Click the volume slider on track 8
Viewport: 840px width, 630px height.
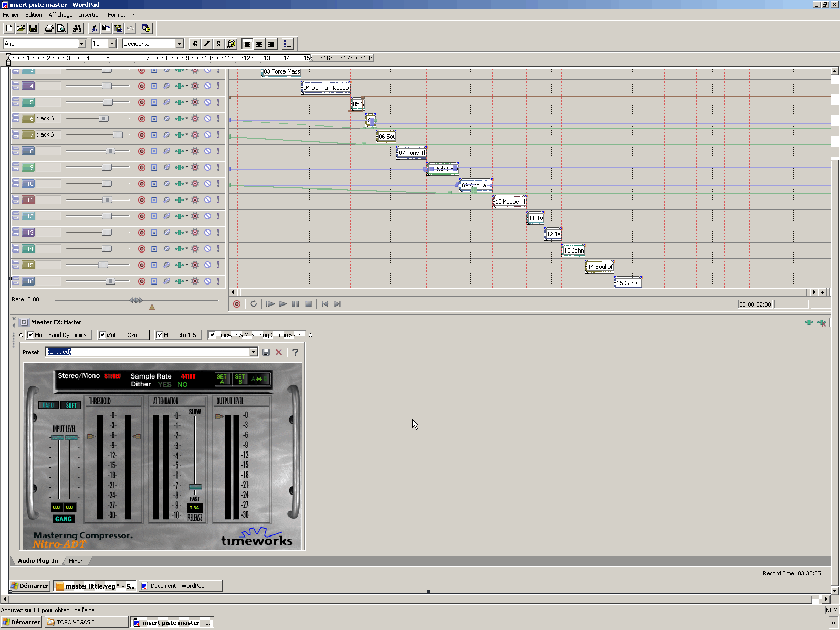[x=110, y=151]
